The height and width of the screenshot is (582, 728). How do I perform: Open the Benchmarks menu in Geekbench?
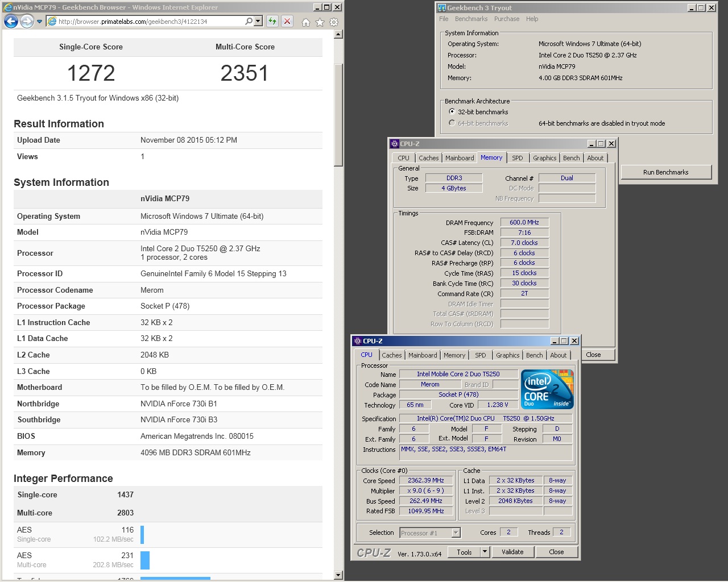pos(471,19)
